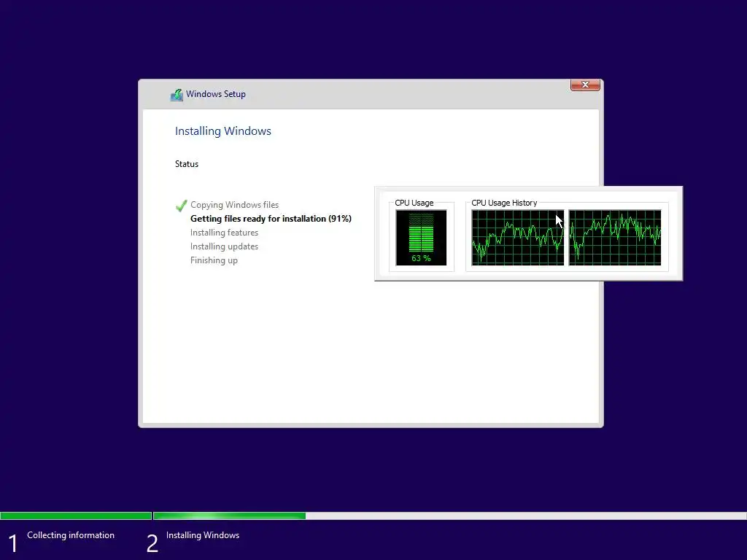Click the 'Status' label

pos(186,164)
